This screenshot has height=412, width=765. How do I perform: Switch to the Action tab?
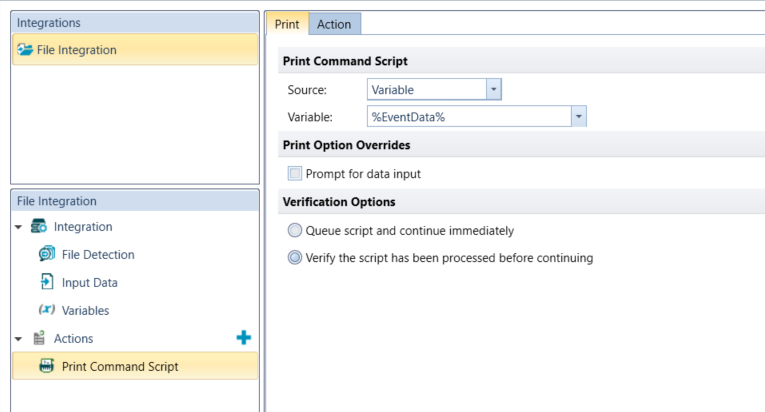(334, 24)
